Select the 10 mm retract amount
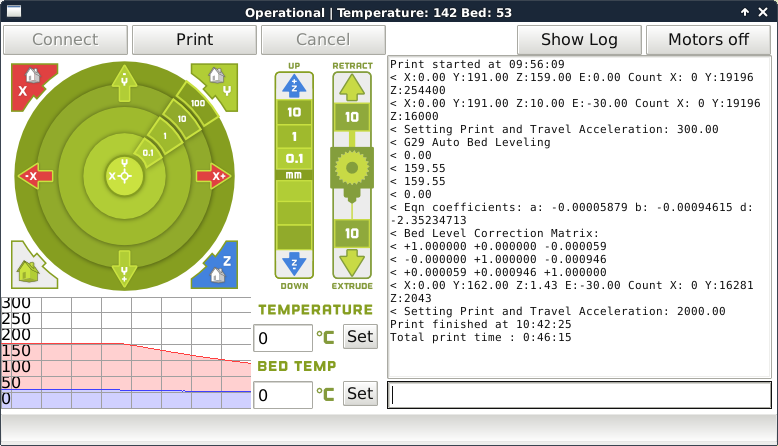The image size is (778, 446). pyautogui.click(x=352, y=116)
